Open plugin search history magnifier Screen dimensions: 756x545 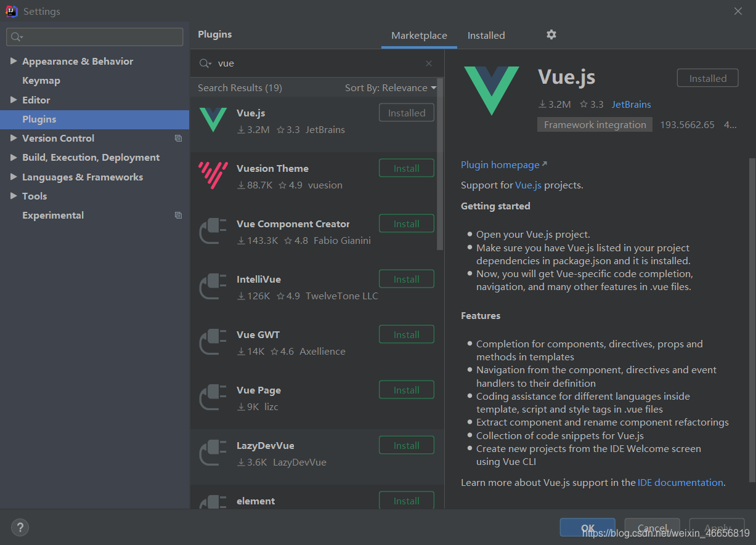click(205, 63)
